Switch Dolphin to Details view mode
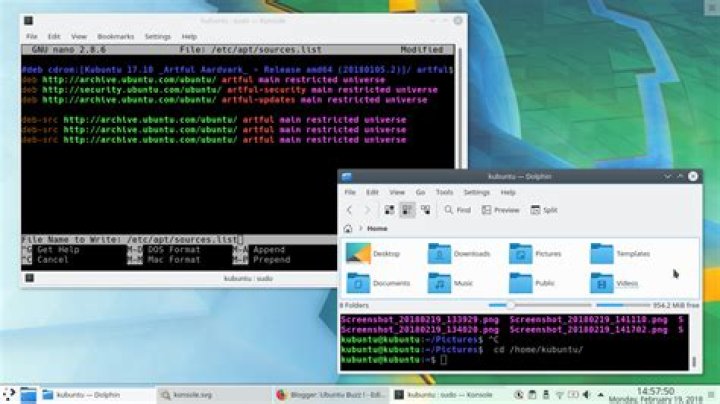Screen dimensions: 720x404 426,210
